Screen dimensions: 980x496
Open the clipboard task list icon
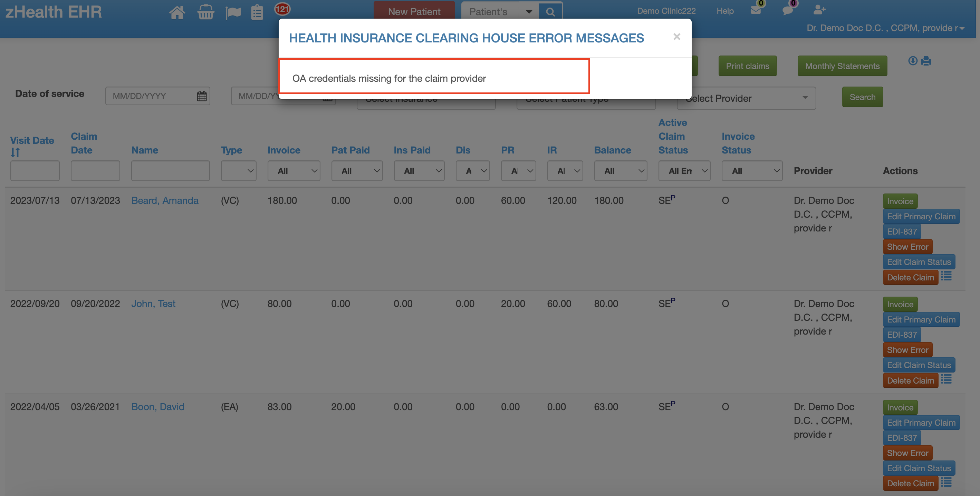coord(257,12)
